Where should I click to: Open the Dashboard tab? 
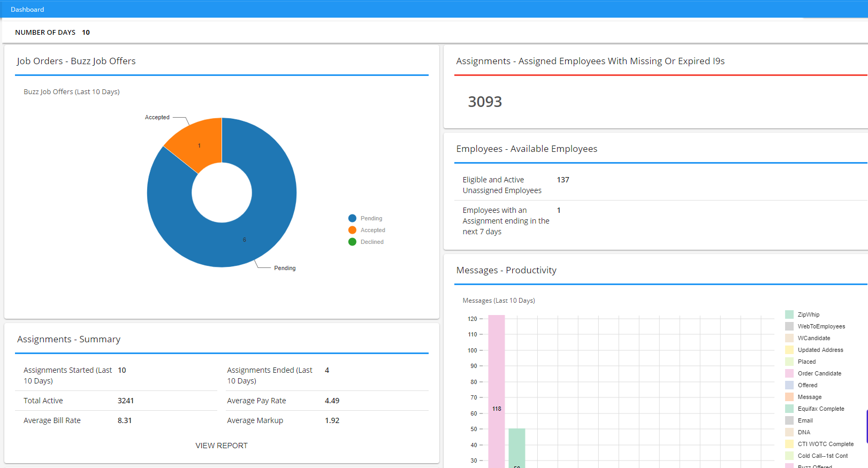pyautogui.click(x=27, y=10)
